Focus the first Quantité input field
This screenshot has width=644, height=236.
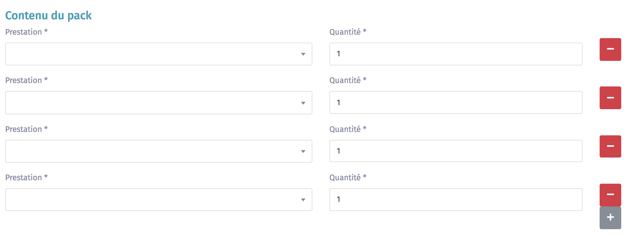(456, 54)
